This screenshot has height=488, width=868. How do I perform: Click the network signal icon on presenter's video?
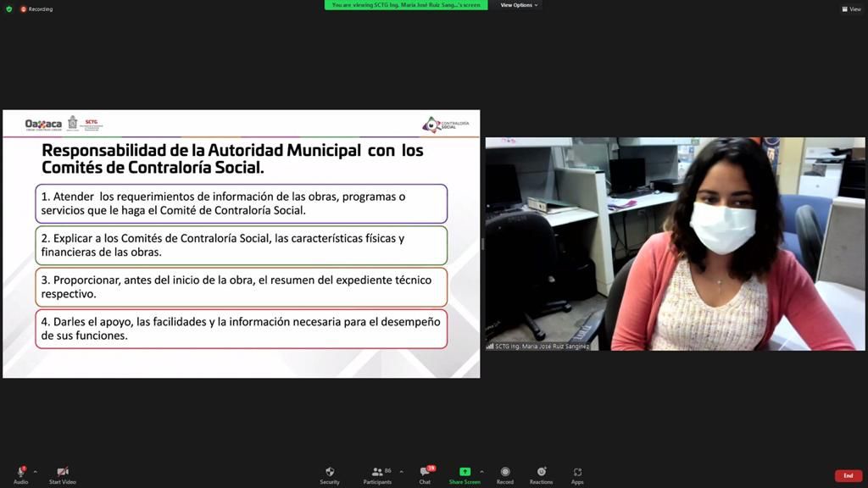tap(490, 347)
